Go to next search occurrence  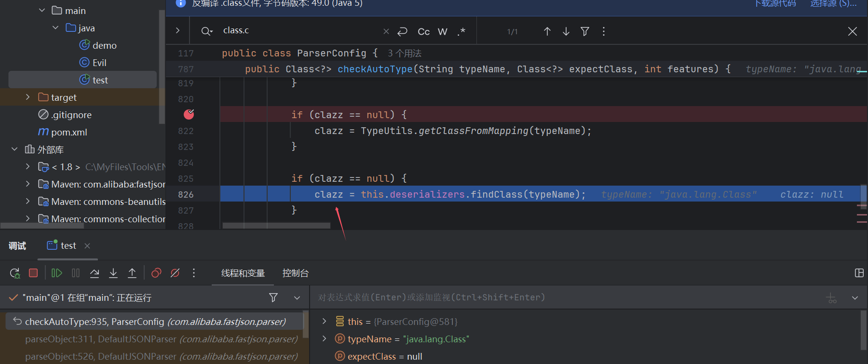[x=566, y=31]
